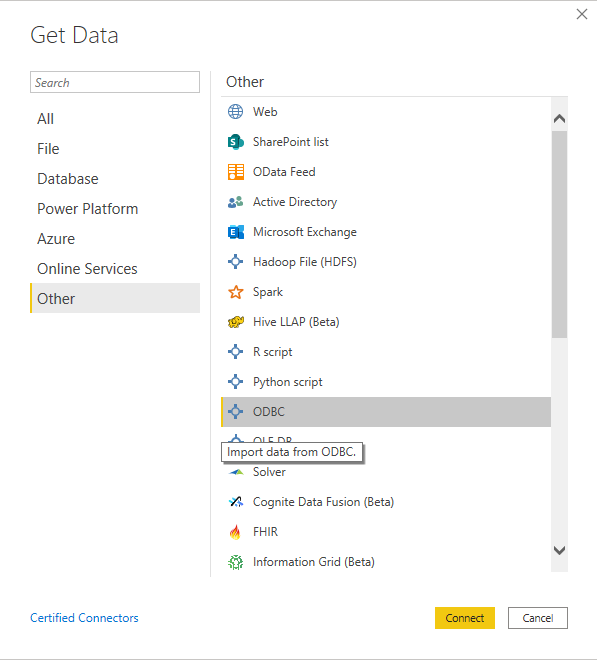
Task: Select the Power Platform category
Action: pos(115,209)
